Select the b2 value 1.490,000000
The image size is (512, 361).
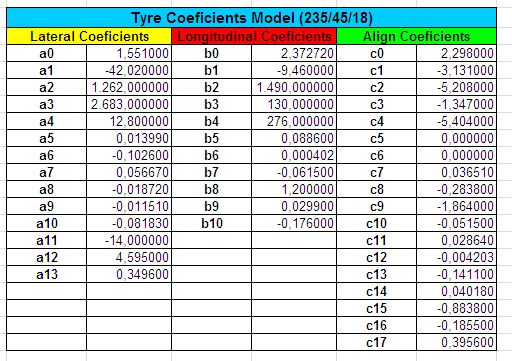pyautogui.click(x=294, y=87)
